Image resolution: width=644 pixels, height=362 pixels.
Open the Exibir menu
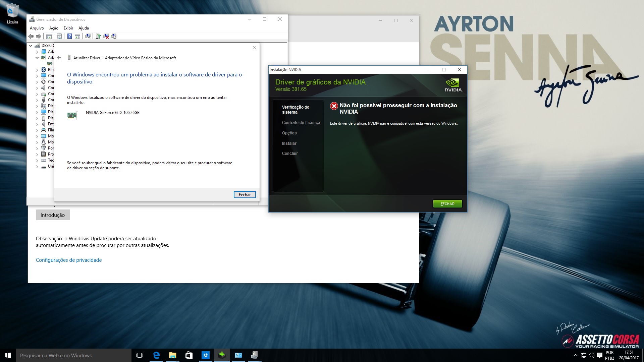click(x=68, y=28)
